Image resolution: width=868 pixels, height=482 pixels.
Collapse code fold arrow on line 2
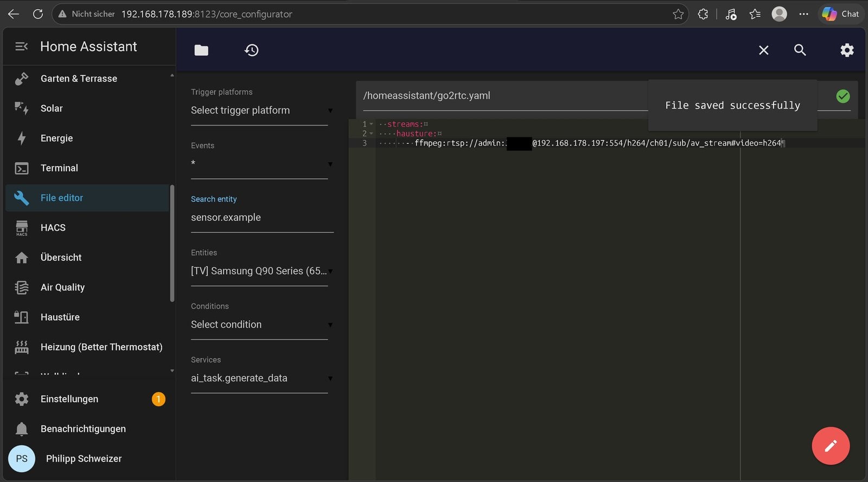pyautogui.click(x=372, y=134)
